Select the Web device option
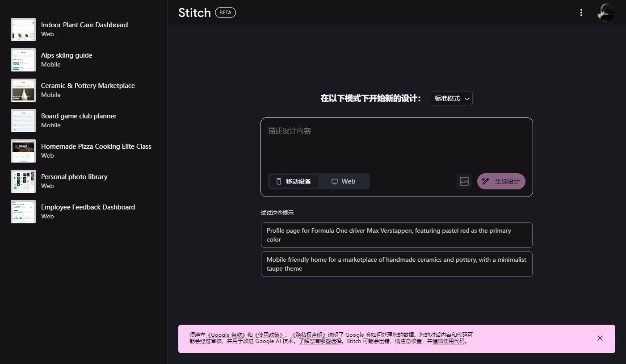 click(343, 181)
